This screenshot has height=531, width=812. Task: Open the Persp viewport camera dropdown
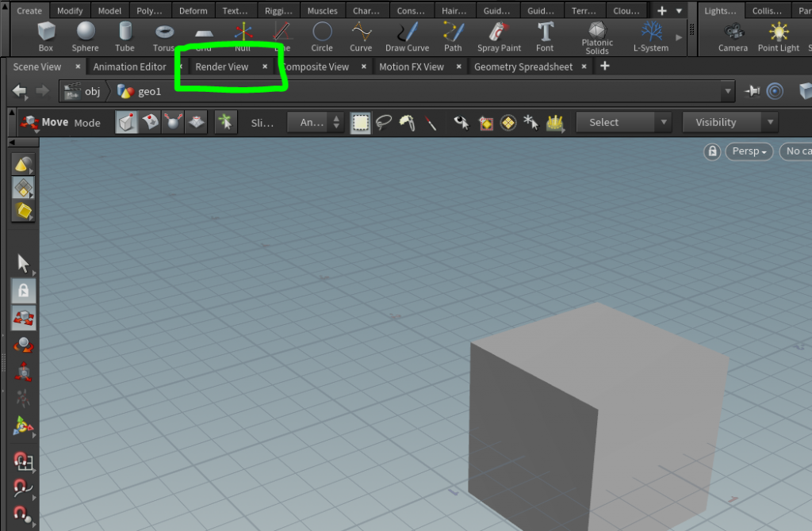click(749, 151)
